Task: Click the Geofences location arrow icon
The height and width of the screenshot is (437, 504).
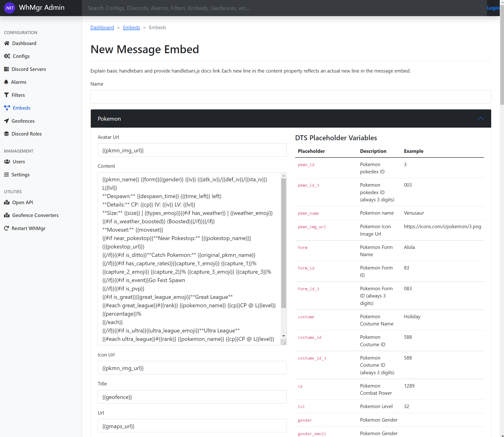Action: (7, 121)
